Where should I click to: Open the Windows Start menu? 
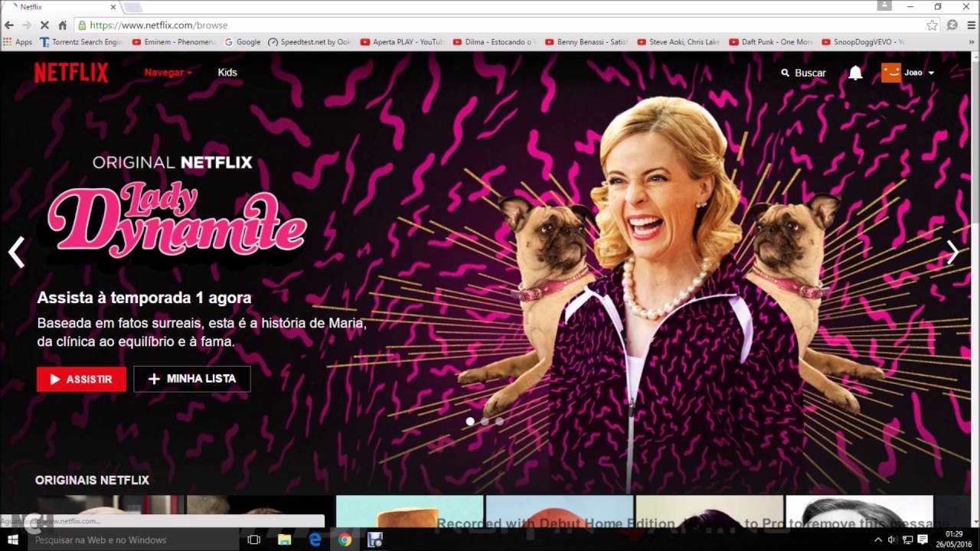tap(12, 540)
